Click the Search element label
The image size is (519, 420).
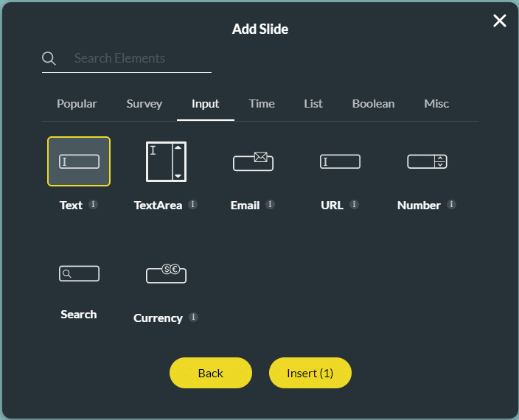79,315
